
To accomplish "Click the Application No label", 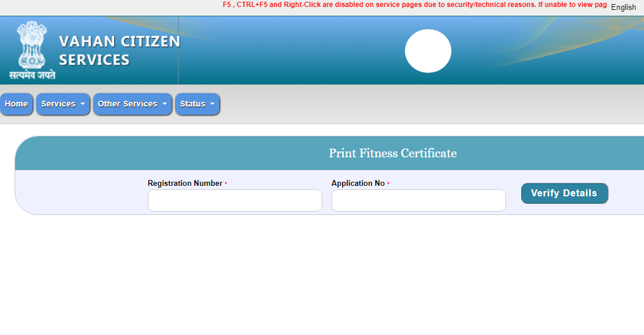I will tap(358, 183).
